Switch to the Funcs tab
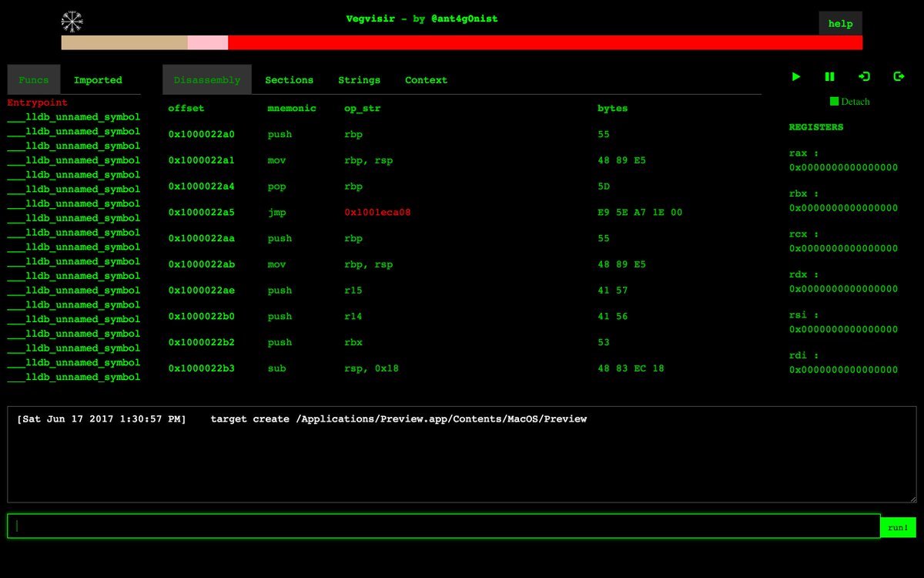Screen dimensions: 924x578 [x=33, y=79]
